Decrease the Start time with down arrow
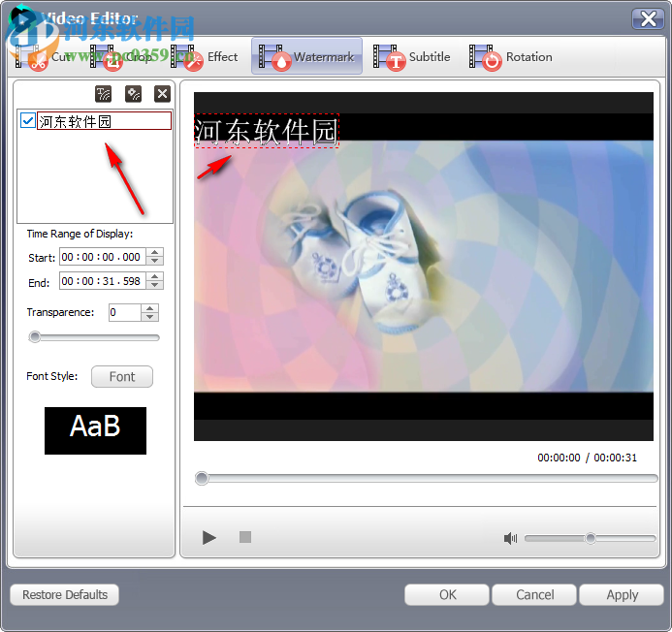 click(155, 262)
